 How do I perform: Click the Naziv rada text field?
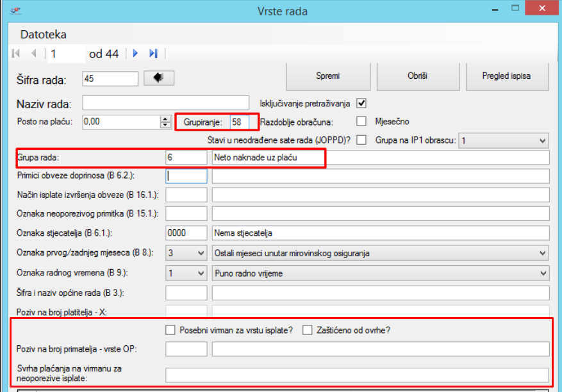coord(165,103)
